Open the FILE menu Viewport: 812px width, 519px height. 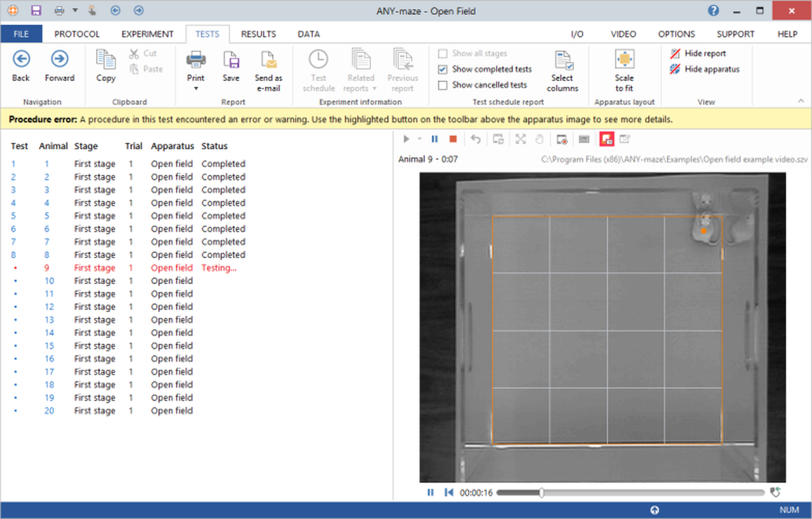point(21,34)
